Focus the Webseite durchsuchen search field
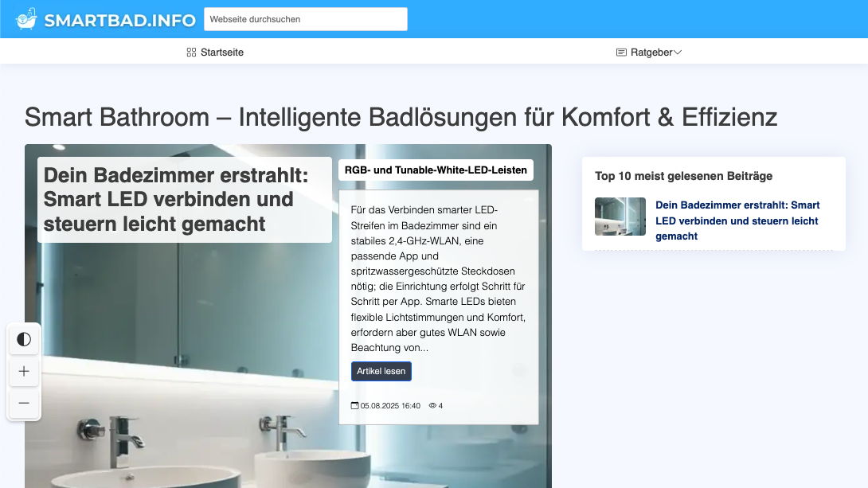Image resolution: width=868 pixels, height=488 pixels. (306, 19)
